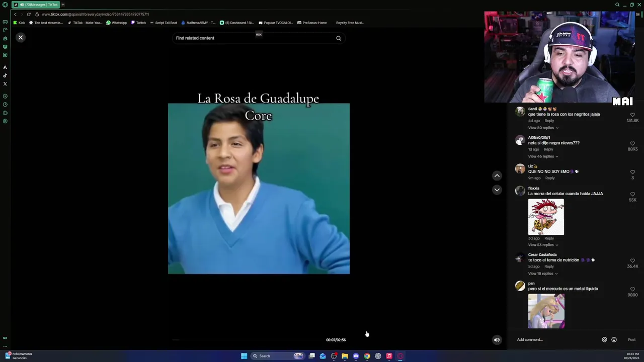This screenshot has height=362, width=644.
Task: Go to the next video with down arrow
Action: pyautogui.click(x=497, y=190)
